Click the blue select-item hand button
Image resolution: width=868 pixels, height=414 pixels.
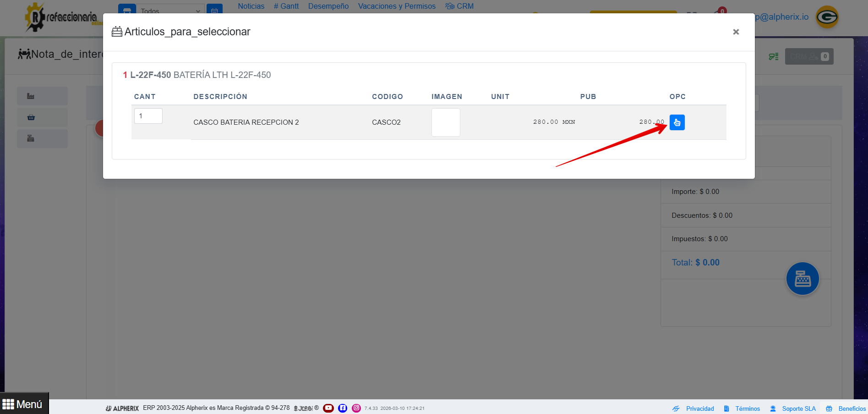[677, 122]
